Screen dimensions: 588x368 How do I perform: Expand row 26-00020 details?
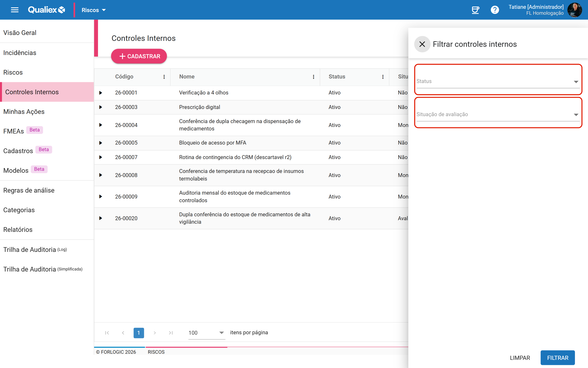pyautogui.click(x=101, y=218)
